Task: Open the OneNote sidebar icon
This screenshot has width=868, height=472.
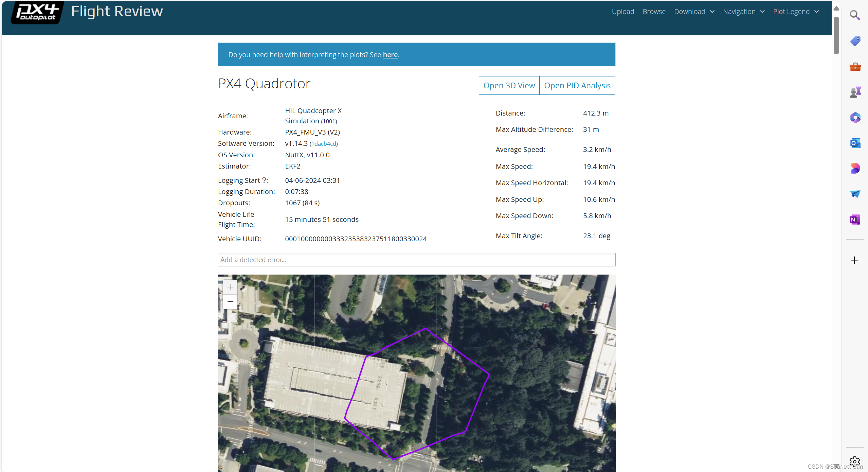Action: [x=855, y=220]
